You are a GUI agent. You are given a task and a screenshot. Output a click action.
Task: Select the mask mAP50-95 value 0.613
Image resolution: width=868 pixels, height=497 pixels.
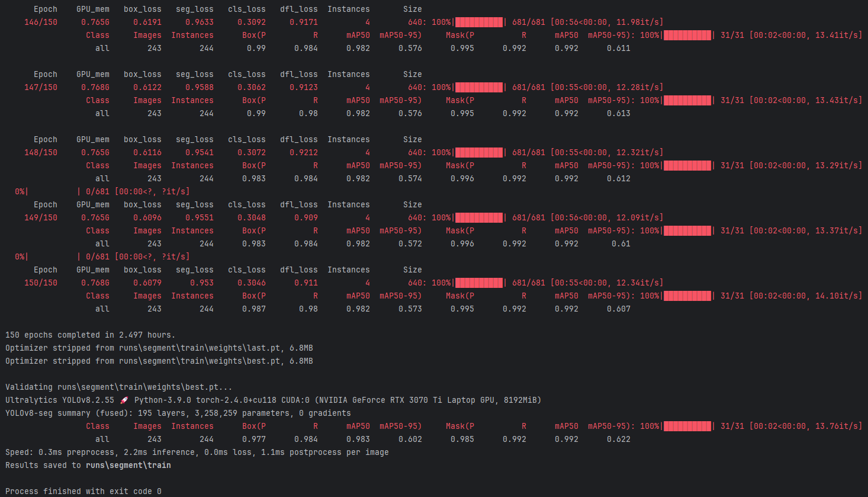coord(619,113)
